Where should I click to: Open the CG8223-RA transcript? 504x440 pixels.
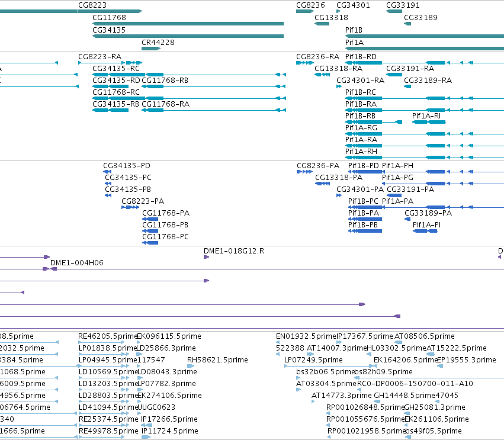point(110,63)
